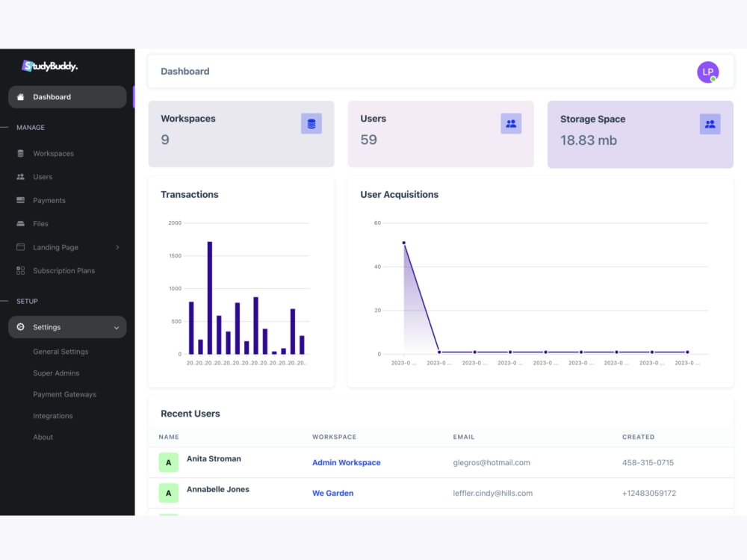Open the Admin Workspace link

[347, 462]
